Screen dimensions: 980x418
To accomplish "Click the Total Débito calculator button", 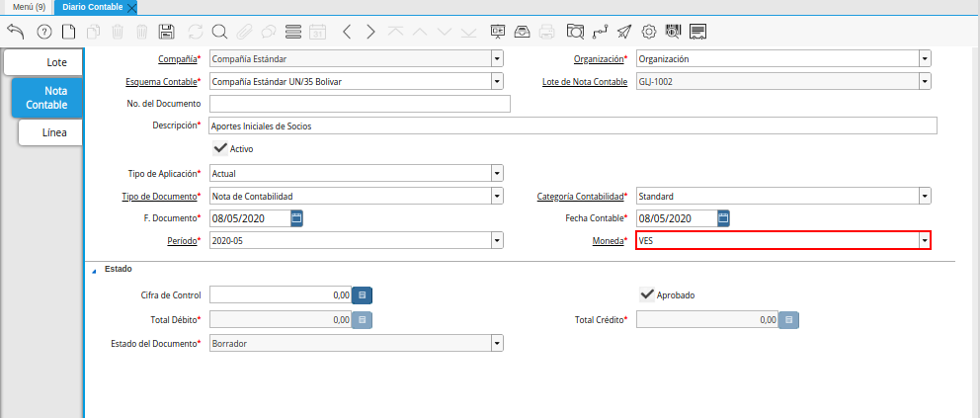I will click(362, 320).
